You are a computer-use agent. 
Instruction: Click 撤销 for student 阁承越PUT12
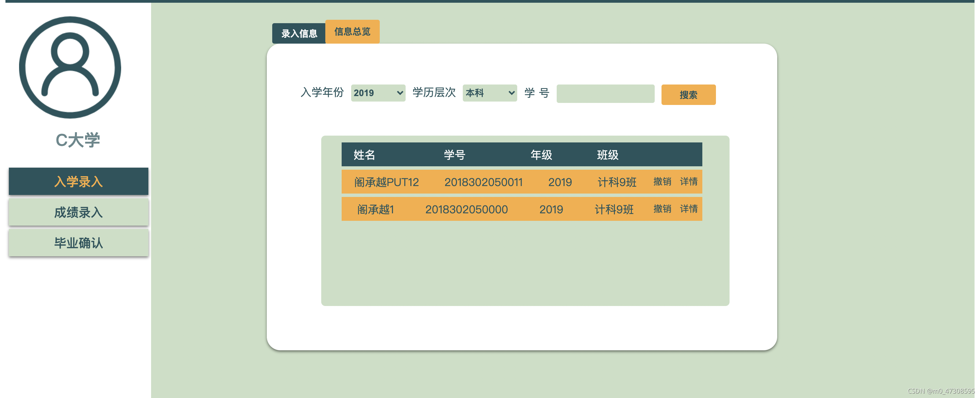[x=662, y=182]
